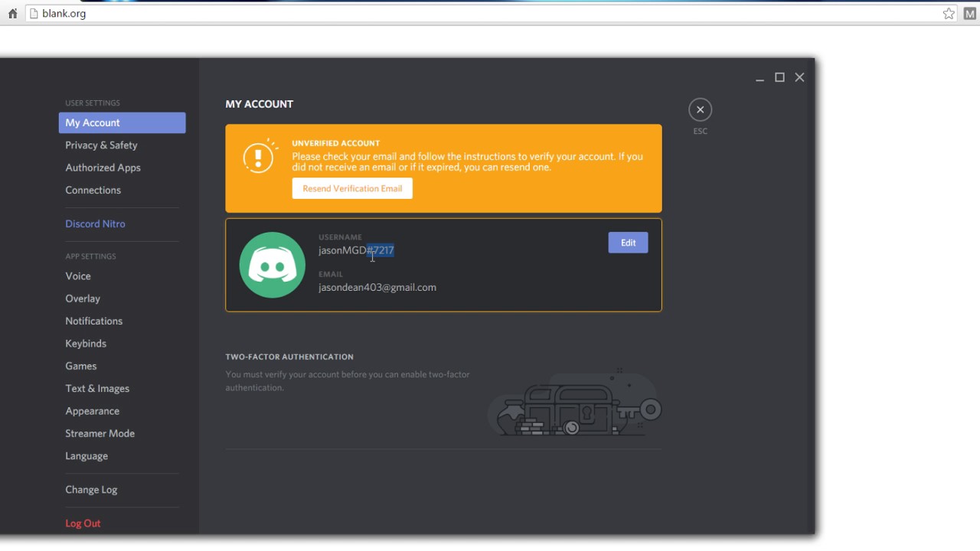Bookmark page with the star icon
Image resolution: width=980 pixels, height=551 pixels.
pos(949,13)
